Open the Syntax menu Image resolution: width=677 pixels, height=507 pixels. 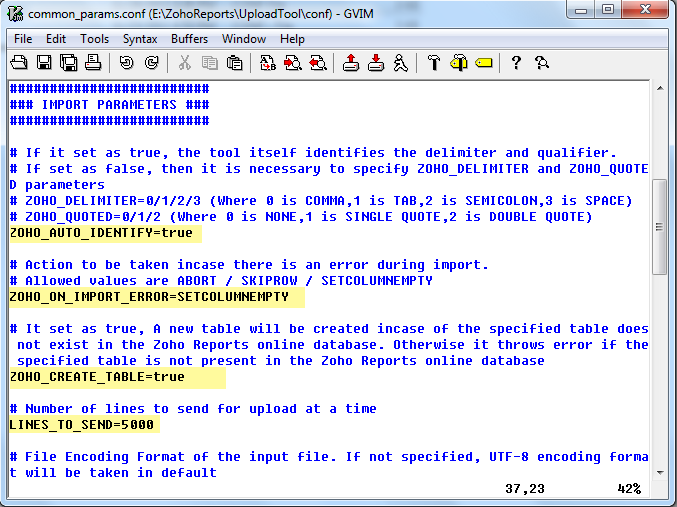click(140, 39)
